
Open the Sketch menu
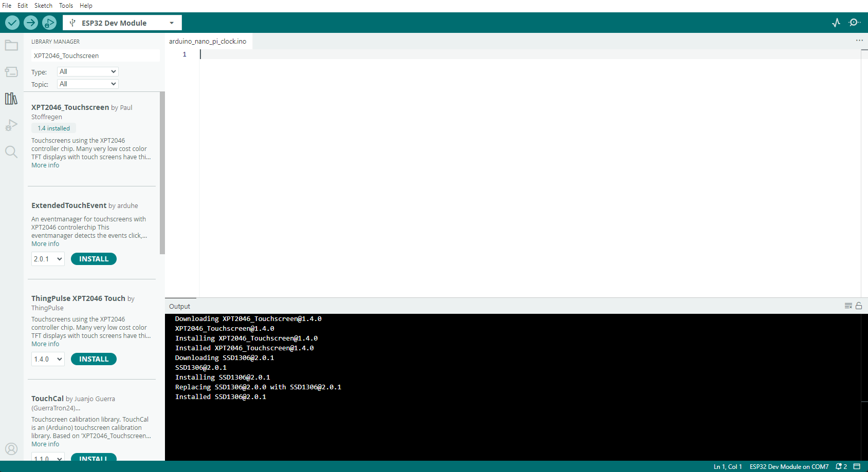(x=43, y=6)
